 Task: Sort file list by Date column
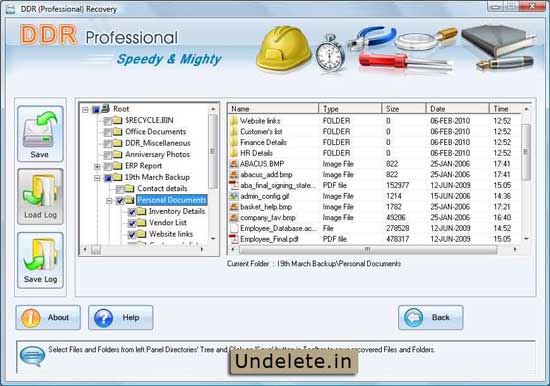point(457,109)
